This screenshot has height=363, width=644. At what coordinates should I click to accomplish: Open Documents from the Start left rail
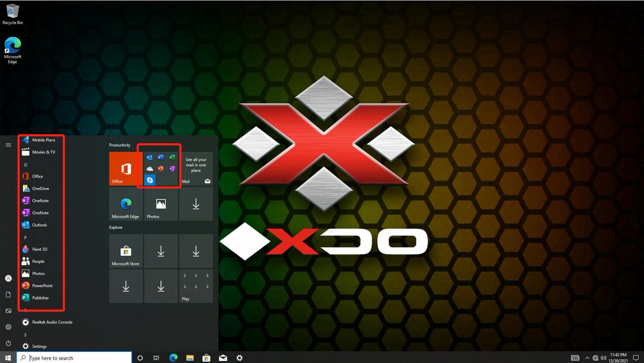click(8, 295)
